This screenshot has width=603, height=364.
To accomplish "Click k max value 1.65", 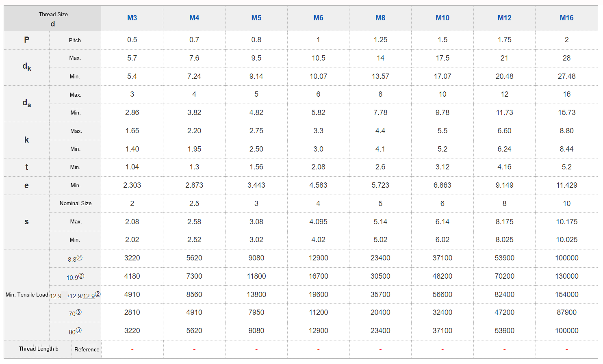I will tap(132, 131).
